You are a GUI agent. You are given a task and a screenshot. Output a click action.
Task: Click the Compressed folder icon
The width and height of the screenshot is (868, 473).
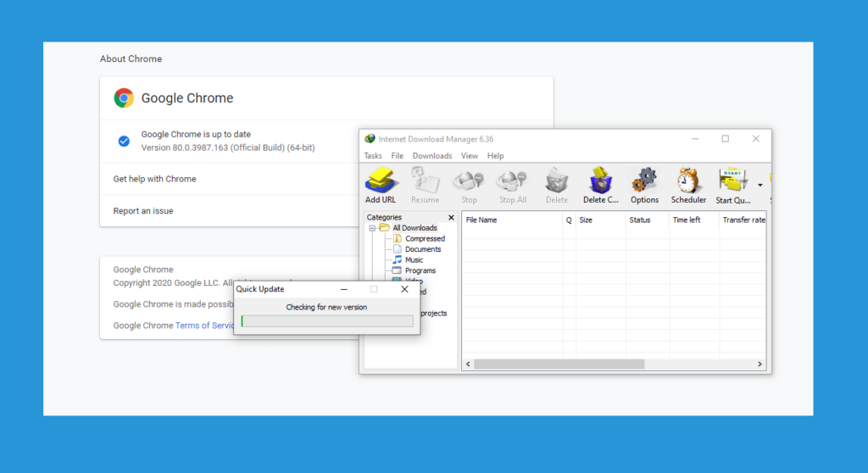397,238
